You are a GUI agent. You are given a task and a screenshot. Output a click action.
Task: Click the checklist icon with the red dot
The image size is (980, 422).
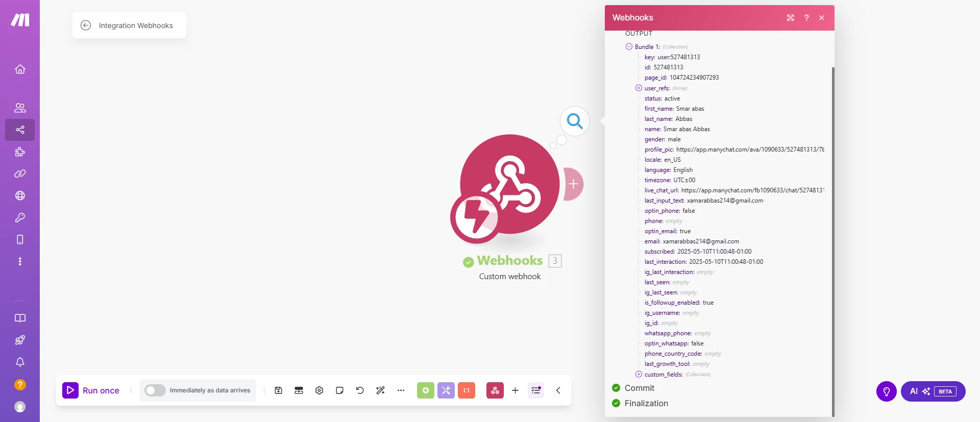536,390
